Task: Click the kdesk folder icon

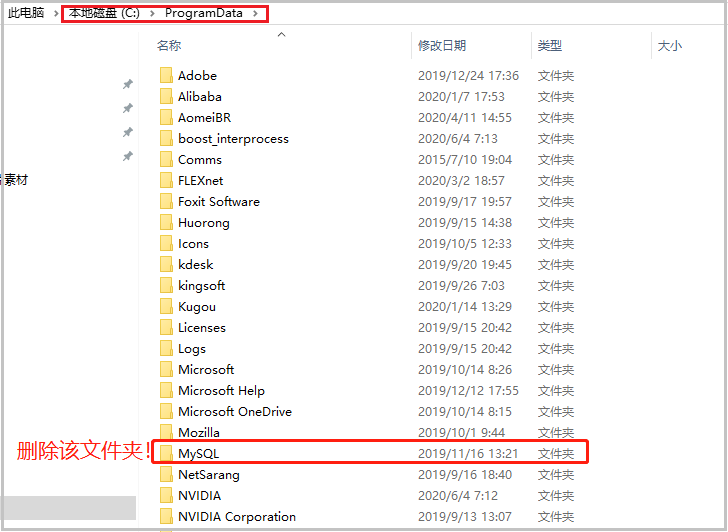Action: tap(166, 264)
